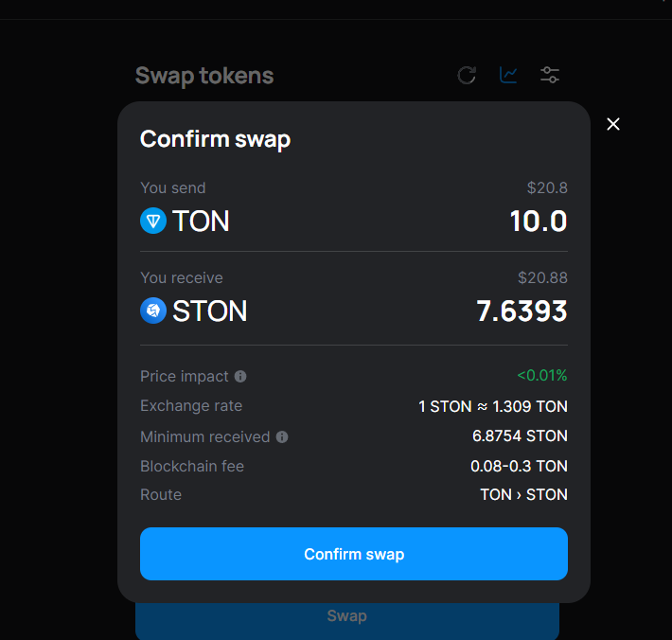The width and height of the screenshot is (672, 640).
Task: Show Price impact info tooltip icon
Action: pyautogui.click(x=240, y=377)
